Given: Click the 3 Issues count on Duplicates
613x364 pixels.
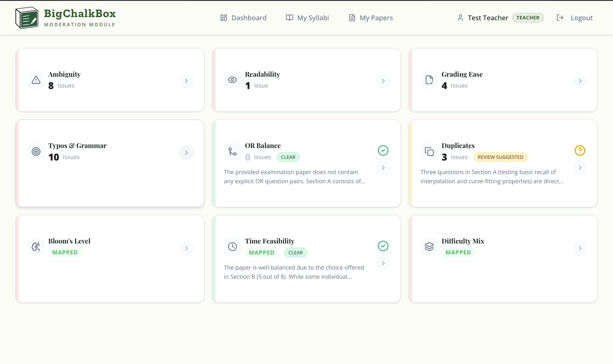Looking at the screenshot, I should (x=455, y=157).
